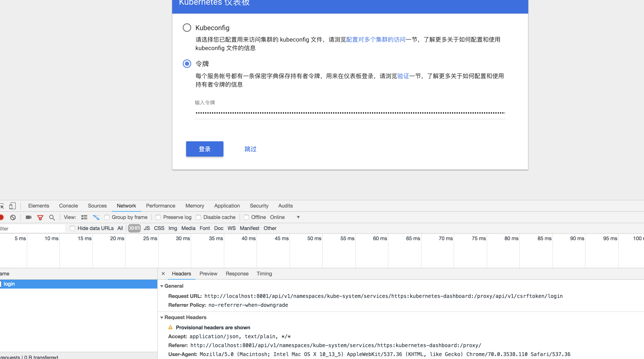Capture screenshots with the camera icon
The width and height of the screenshot is (644, 359).
coord(28,217)
